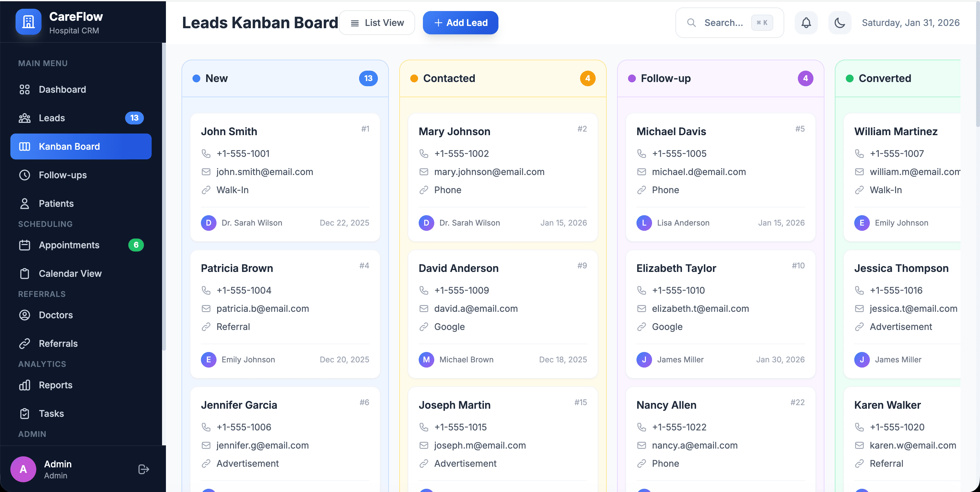Click the D avatar for Dr. Sarah Wilson on John Smith card
Viewport: 980px width, 492px height.
[208, 223]
